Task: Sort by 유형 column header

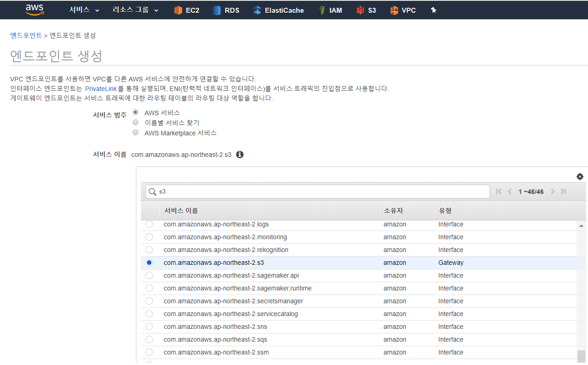Action: tap(445, 210)
